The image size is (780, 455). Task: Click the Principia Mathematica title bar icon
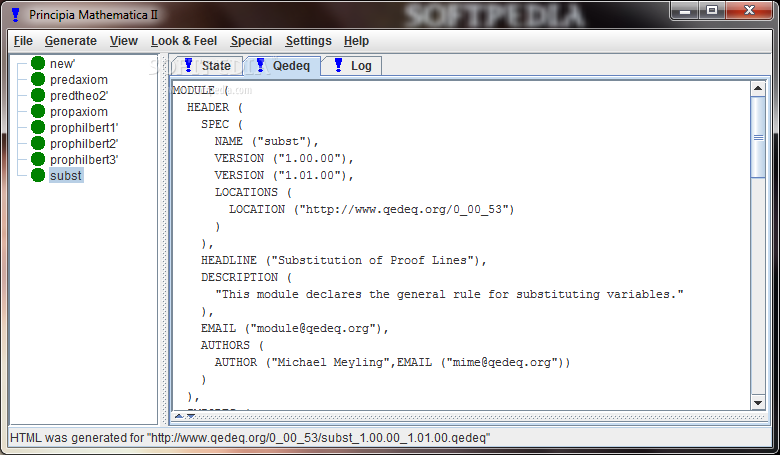pyautogui.click(x=15, y=14)
